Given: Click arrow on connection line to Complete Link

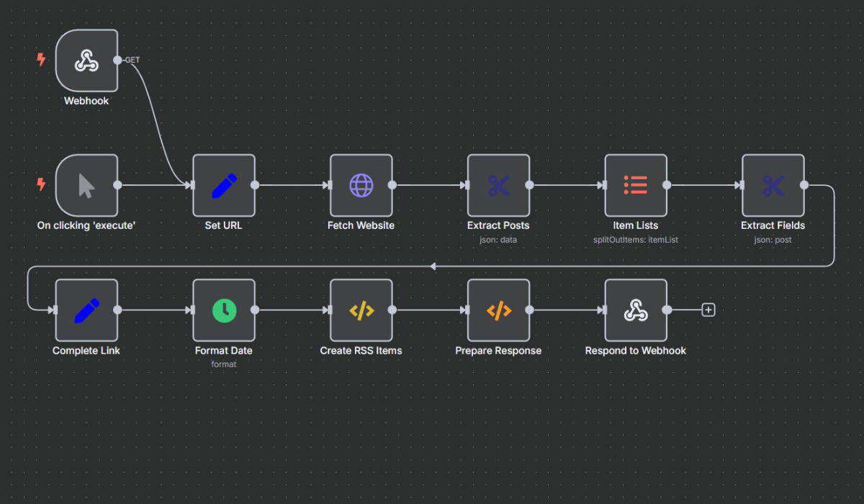Looking at the screenshot, I should point(433,266).
